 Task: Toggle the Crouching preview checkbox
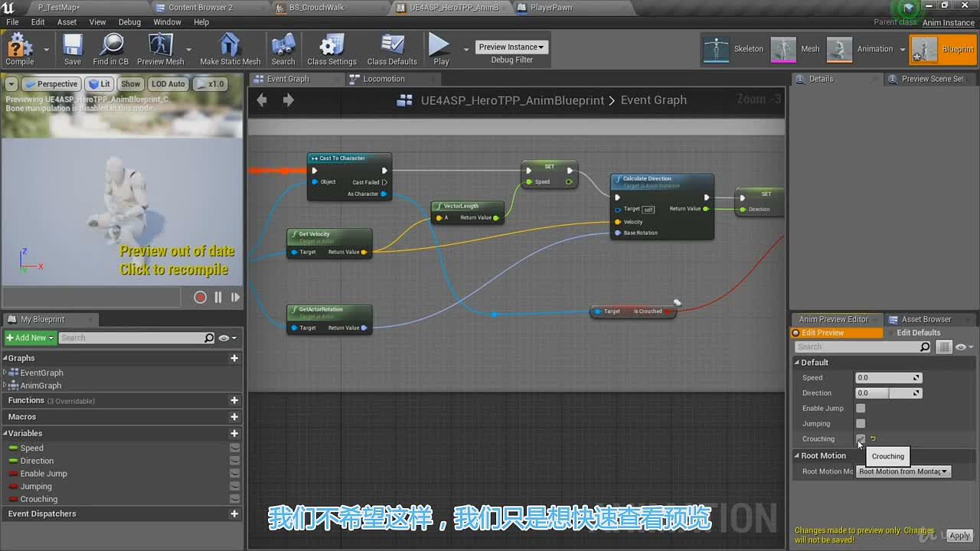point(861,439)
